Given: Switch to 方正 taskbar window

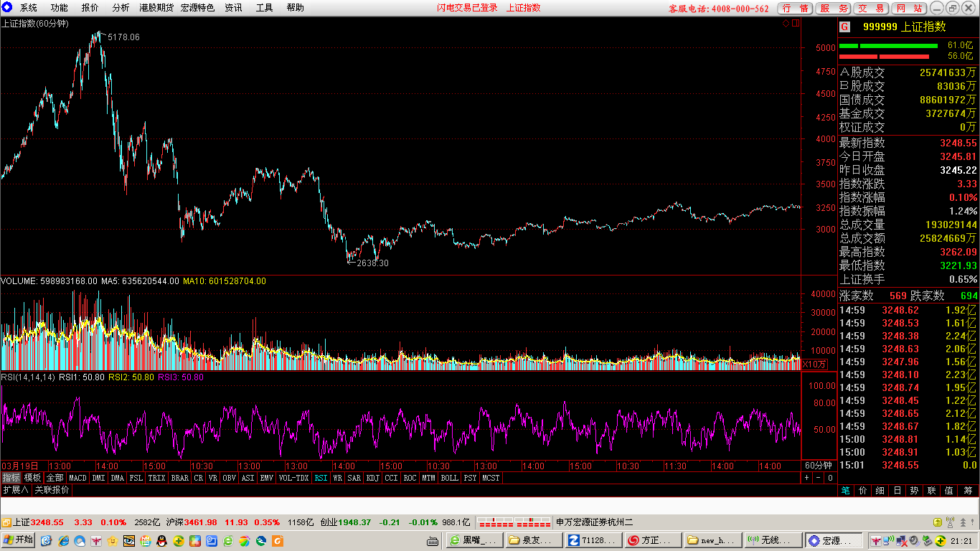Looking at the screenshot, I should (654, 540).
